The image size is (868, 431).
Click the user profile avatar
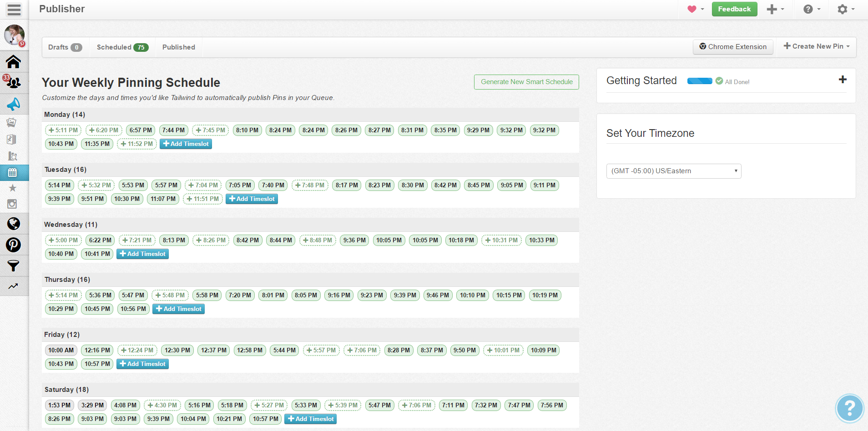tap(14, 35)
